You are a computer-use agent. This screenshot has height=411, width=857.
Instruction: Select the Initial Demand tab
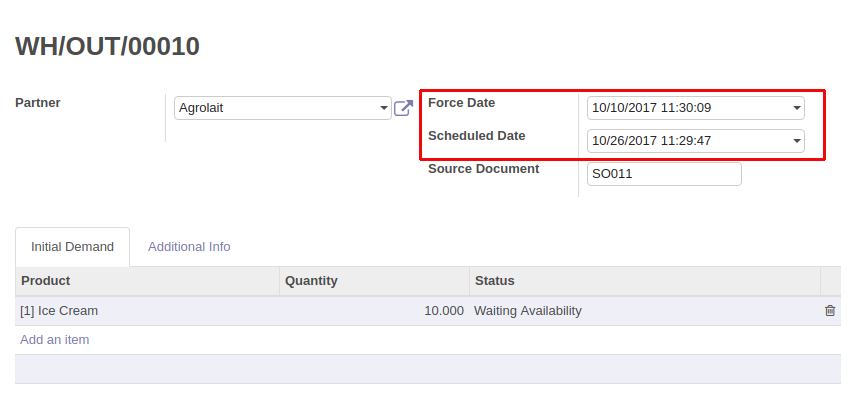coord(72,246)
